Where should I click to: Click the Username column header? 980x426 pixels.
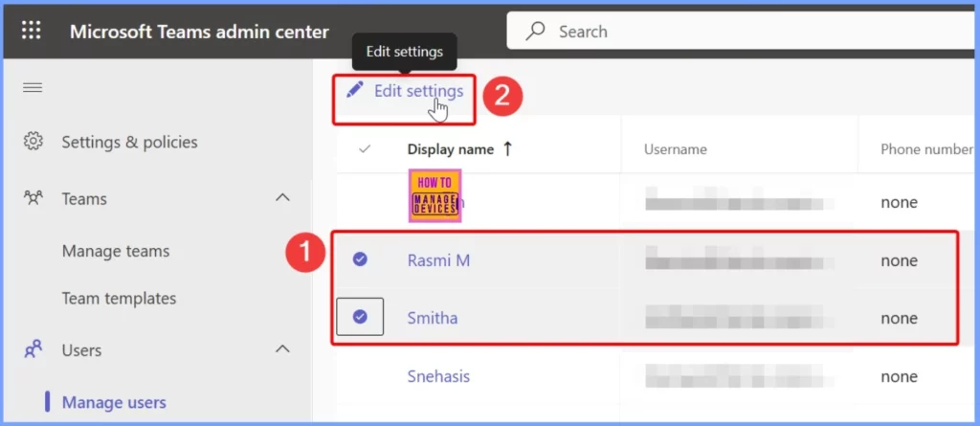(676, 149)
